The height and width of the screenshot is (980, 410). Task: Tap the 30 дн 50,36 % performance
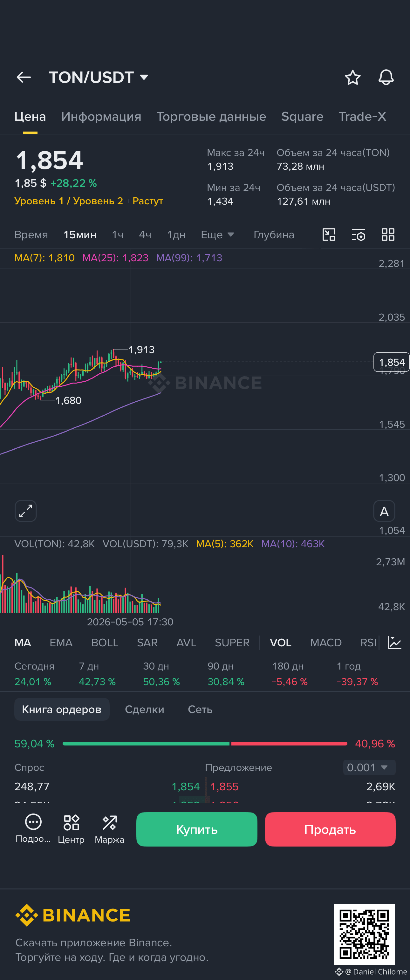[161, 674]
